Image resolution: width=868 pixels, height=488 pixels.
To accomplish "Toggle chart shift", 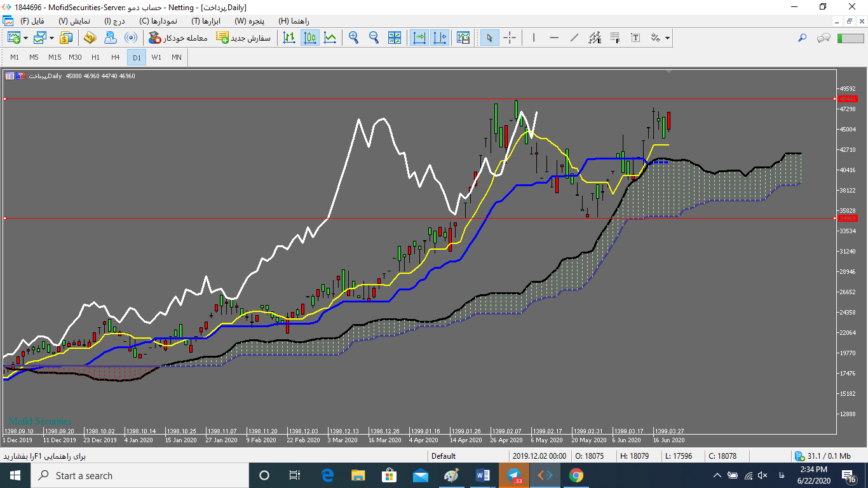I will point(440,37).
